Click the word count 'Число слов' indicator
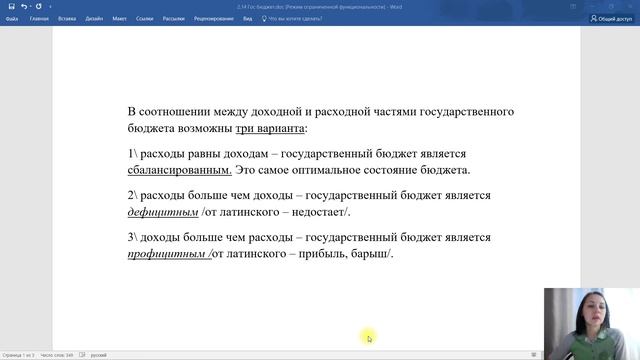This screenshot has height=360, width=640. (57, 355)
